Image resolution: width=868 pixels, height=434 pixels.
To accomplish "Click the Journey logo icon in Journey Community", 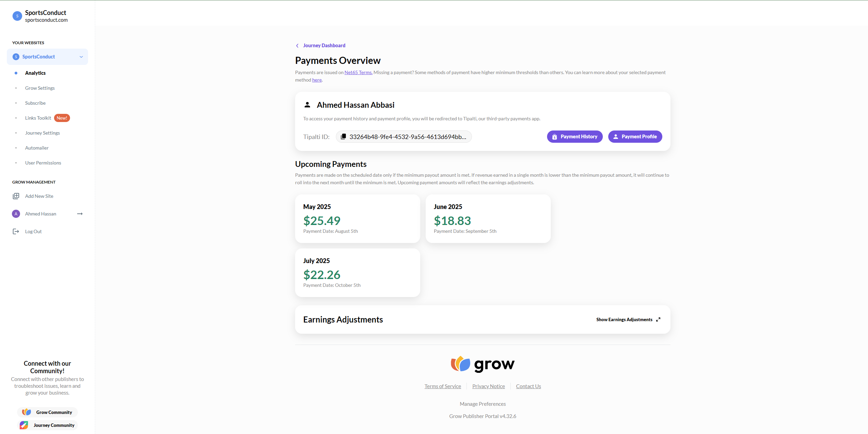I will (x=24, y=425).
